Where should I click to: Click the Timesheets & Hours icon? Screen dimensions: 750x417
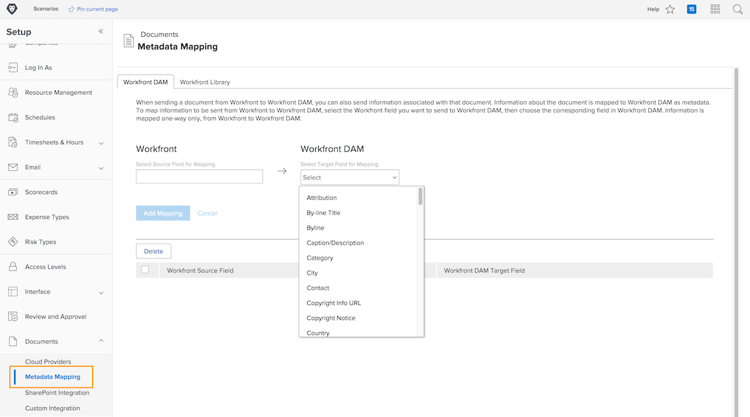pos(13,142)
